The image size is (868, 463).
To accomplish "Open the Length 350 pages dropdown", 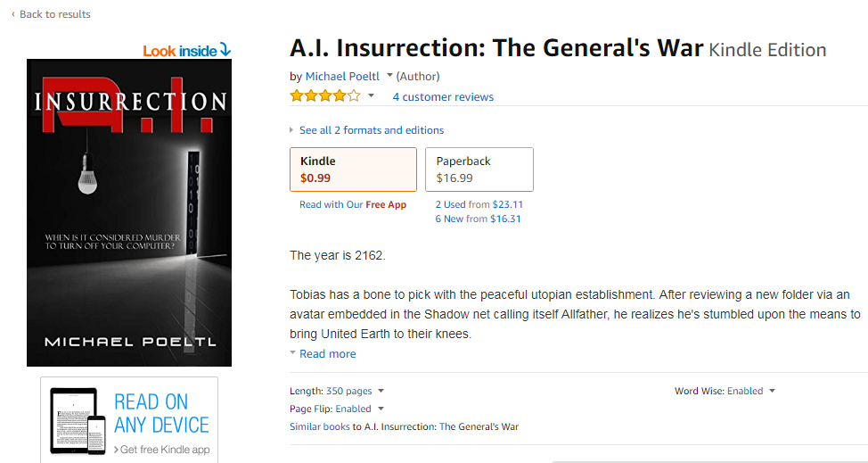I will tap(381, 391).
